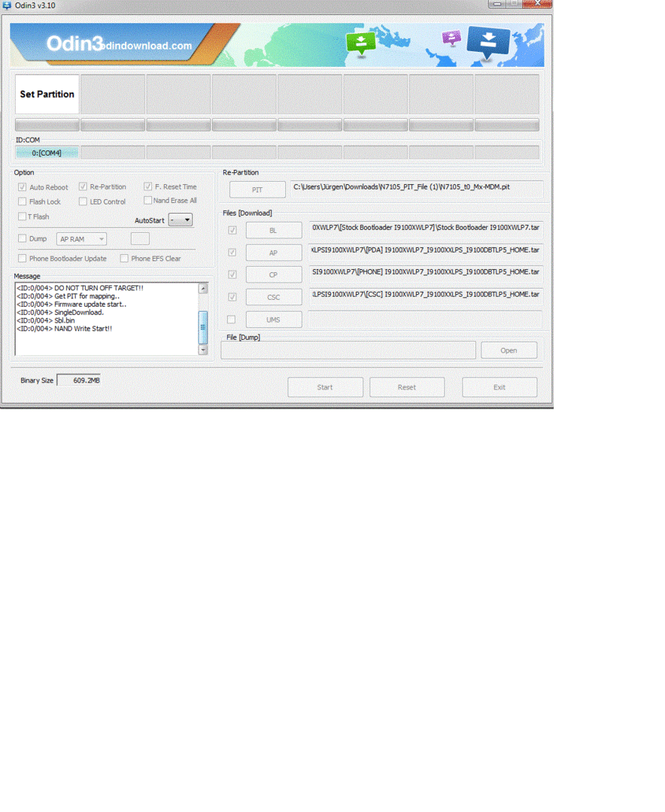Click the message log scroll up arrow

[x=203, y=289]
